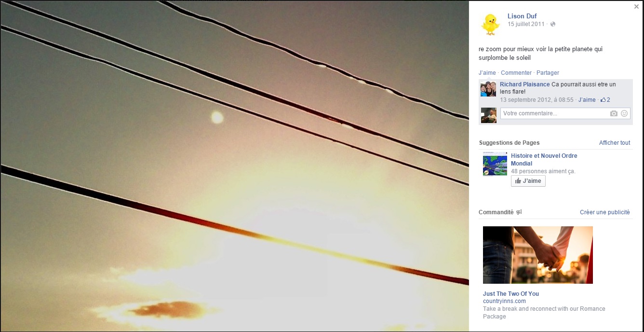Click in the Votre commentaire field
The height and width of the screenshot is (332, 644).
(554, 113)
